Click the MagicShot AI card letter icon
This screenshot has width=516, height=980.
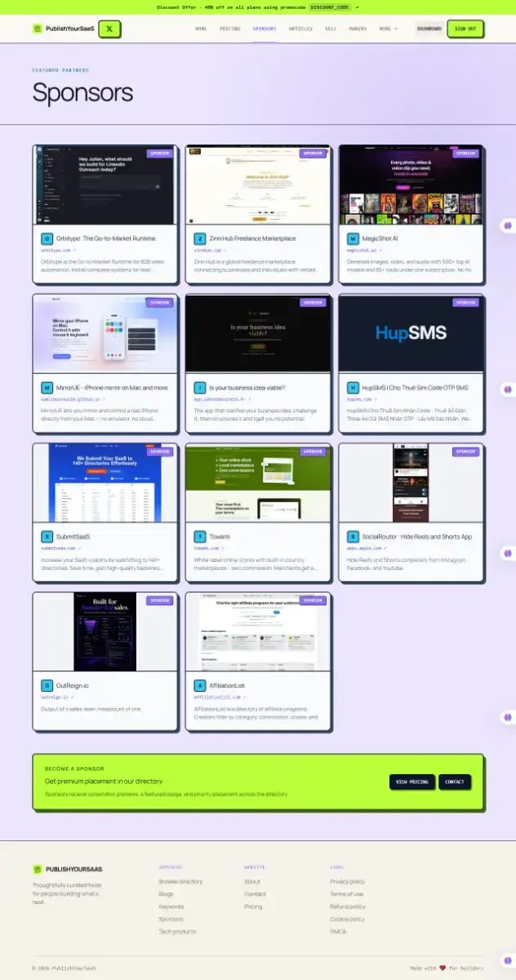[353, 238]
